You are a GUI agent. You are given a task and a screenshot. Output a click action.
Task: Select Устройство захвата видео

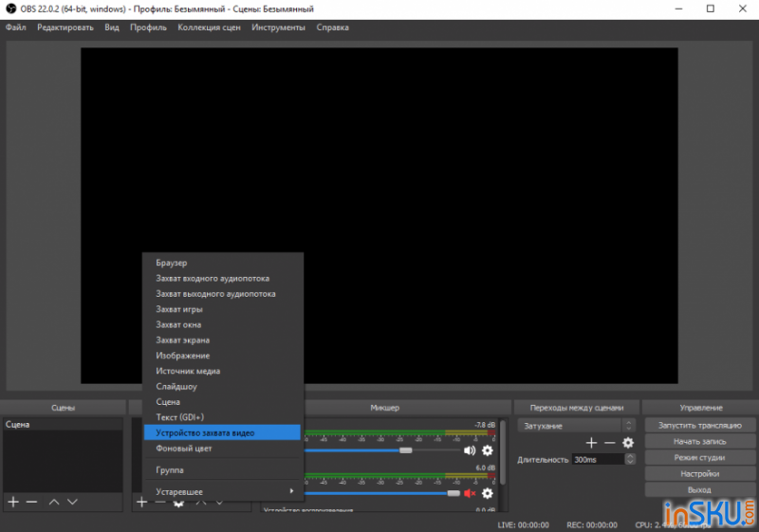pos(222,432)
